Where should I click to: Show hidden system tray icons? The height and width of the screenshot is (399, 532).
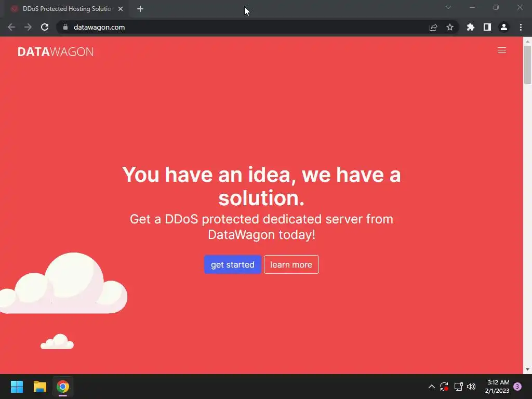click(x=432, y=387)
